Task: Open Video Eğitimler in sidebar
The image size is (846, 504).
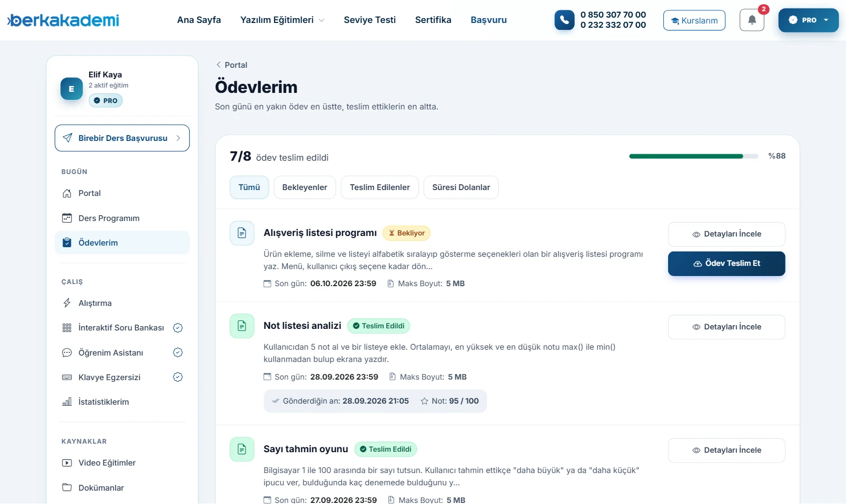Action: [122, 463]
